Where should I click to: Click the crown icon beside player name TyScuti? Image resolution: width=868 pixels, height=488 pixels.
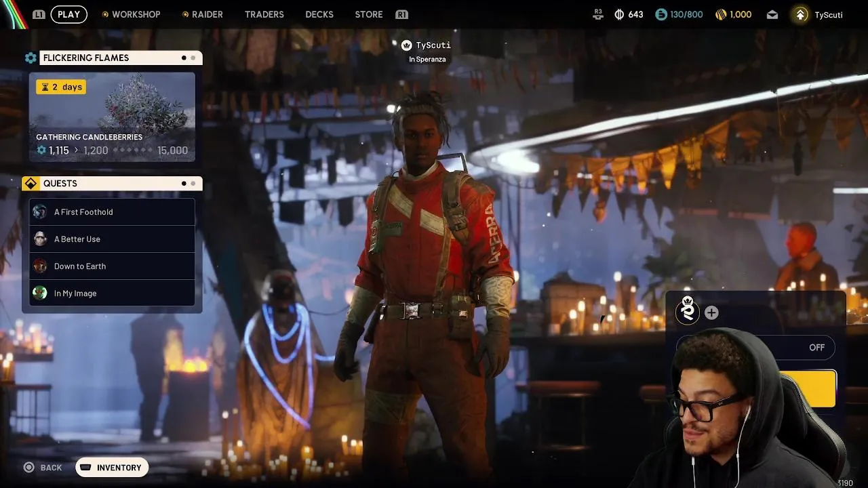point(406,45)
